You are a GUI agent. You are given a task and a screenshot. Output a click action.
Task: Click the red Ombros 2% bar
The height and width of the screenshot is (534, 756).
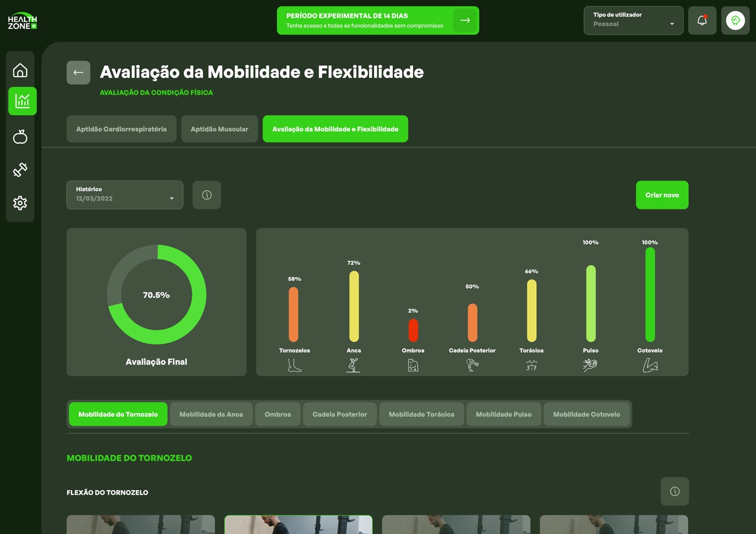pyautogui.click(x=413, y=331)
